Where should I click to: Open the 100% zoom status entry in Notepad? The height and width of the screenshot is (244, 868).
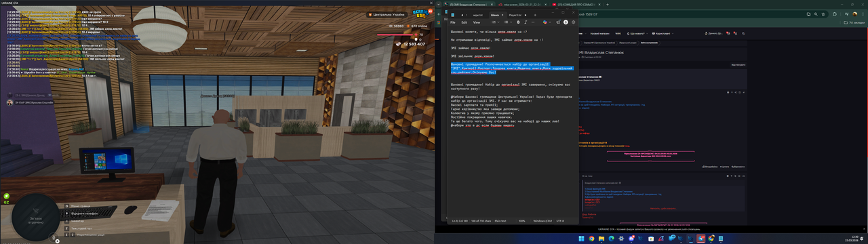521,220
